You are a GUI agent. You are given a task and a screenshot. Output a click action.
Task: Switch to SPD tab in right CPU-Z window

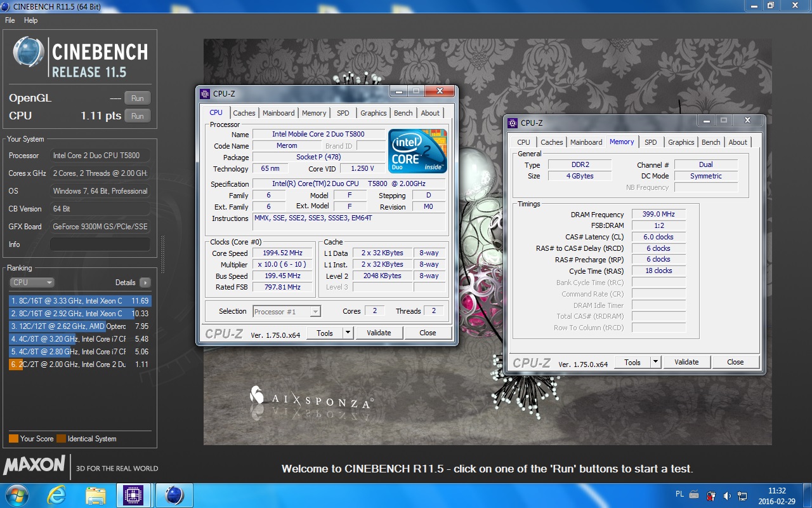[x=651, y=142]
